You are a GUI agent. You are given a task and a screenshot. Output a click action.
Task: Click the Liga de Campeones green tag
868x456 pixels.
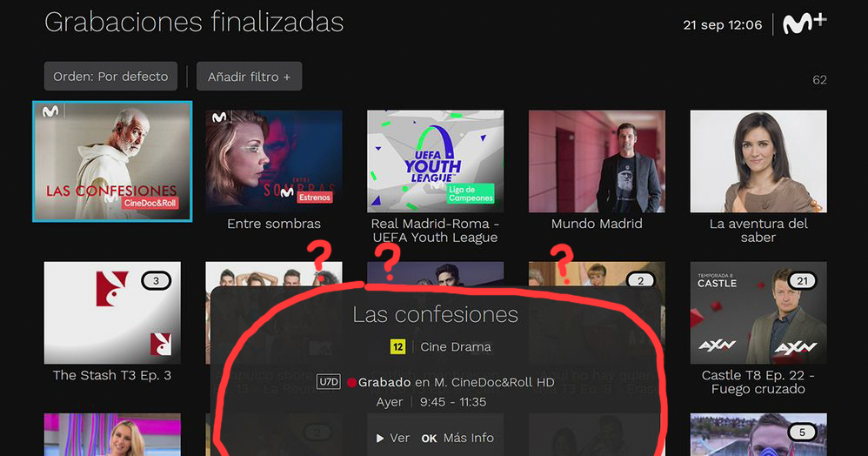471,194
